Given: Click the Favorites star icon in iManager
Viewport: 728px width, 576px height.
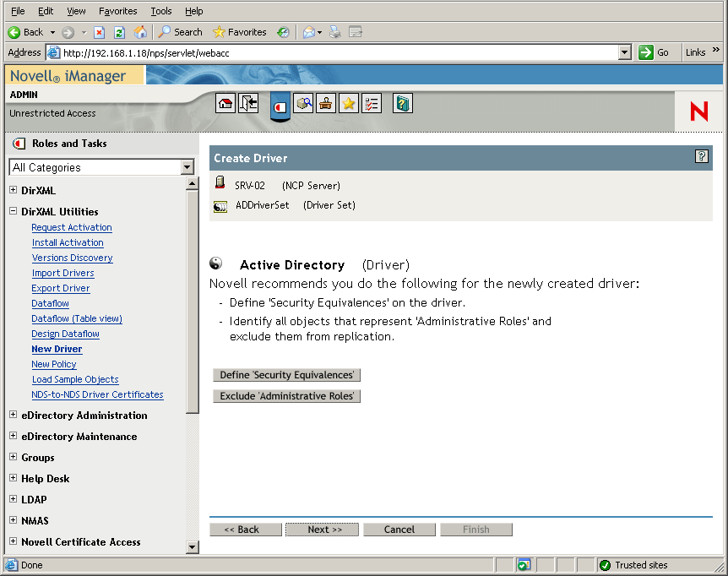Looking at the screenshot, I should (x=348, y=103).
